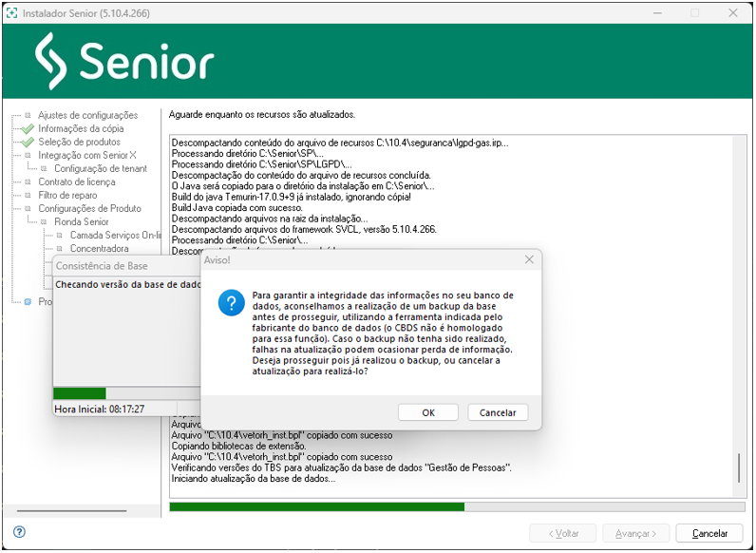
Task: Close the Instalador Senior window
Action: pyautogui.click(x=733, y=13)
